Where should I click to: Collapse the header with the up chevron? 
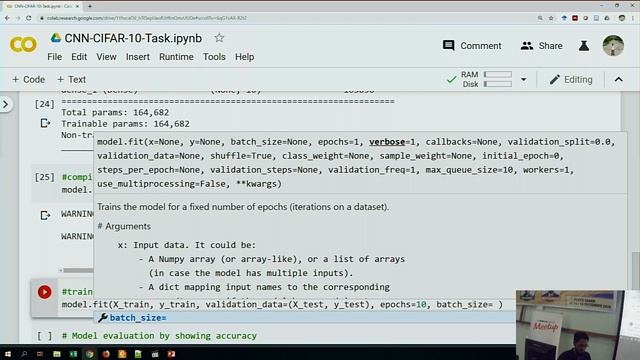click(x=618, y=79)
